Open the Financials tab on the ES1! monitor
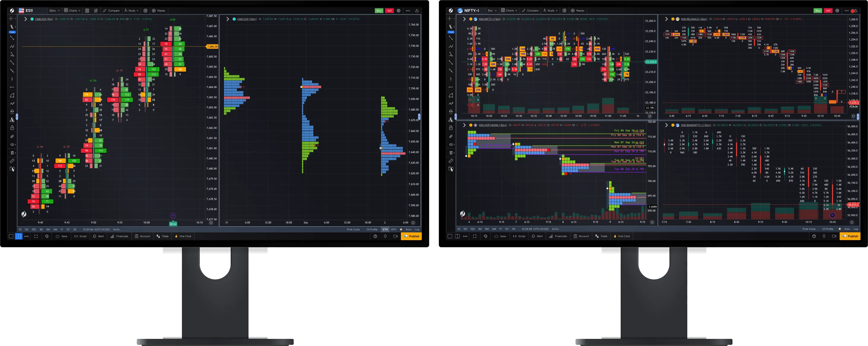The image size is (868, 346). coord(119,236)
